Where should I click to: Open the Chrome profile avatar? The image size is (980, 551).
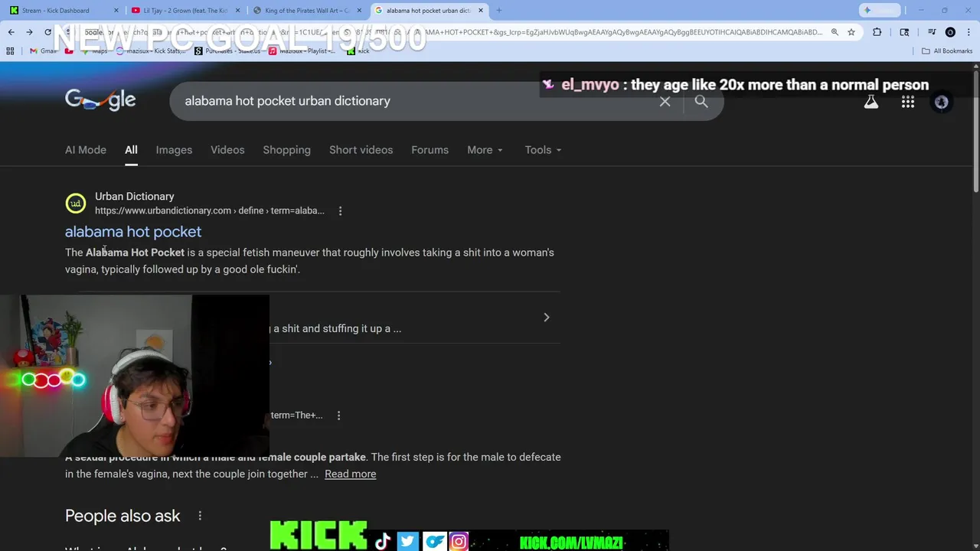coord(950,32)
